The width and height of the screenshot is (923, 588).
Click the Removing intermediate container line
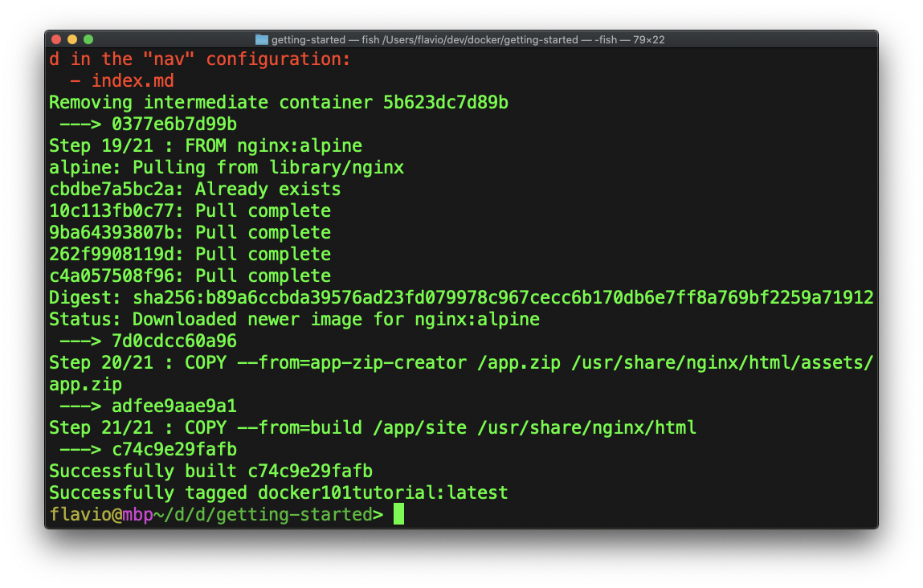coord(279,103)
